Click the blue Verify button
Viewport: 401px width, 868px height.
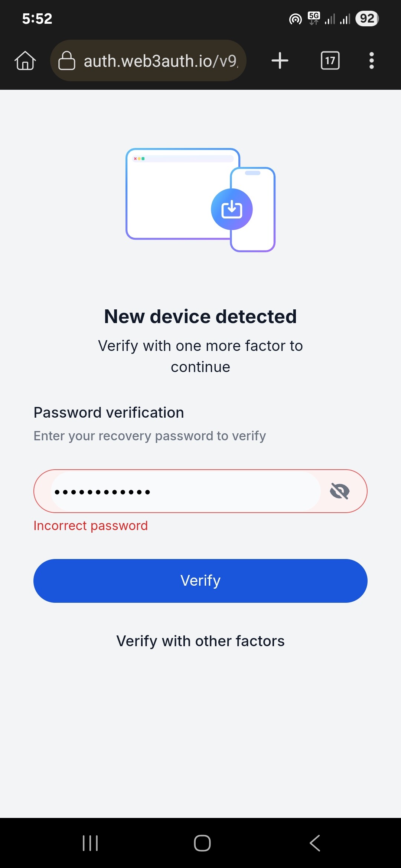tap(200, 581)
